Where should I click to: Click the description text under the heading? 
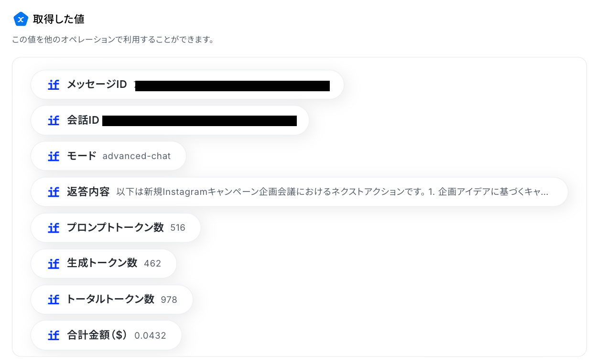pyautogui.click(x=112, y=40)
